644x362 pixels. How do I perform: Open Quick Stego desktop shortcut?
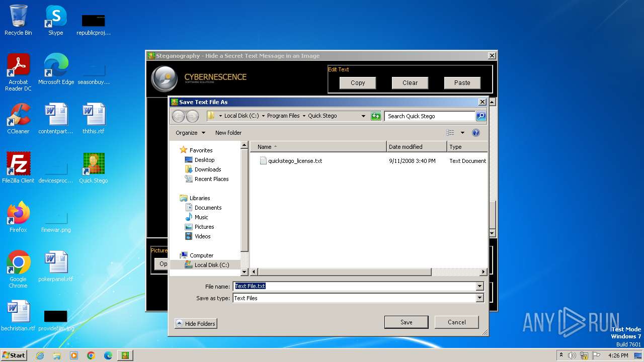click(x=93, y=168)
